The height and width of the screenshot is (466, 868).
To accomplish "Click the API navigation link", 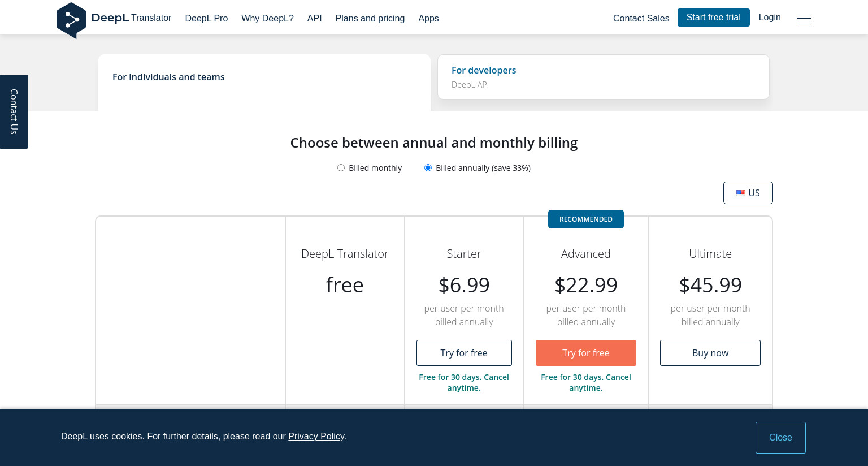I will tap(315, 18).
